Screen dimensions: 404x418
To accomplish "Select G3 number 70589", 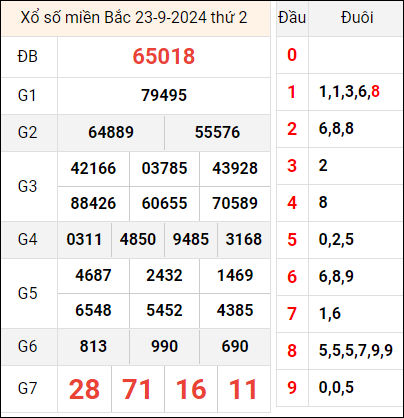I will tap(235, 203).
